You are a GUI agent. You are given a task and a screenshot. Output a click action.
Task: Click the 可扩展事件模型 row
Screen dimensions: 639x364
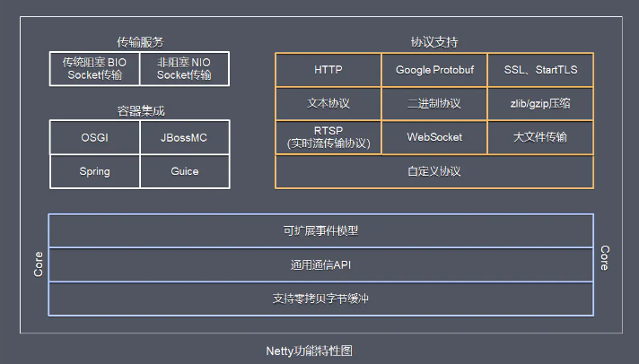(321, 230)
